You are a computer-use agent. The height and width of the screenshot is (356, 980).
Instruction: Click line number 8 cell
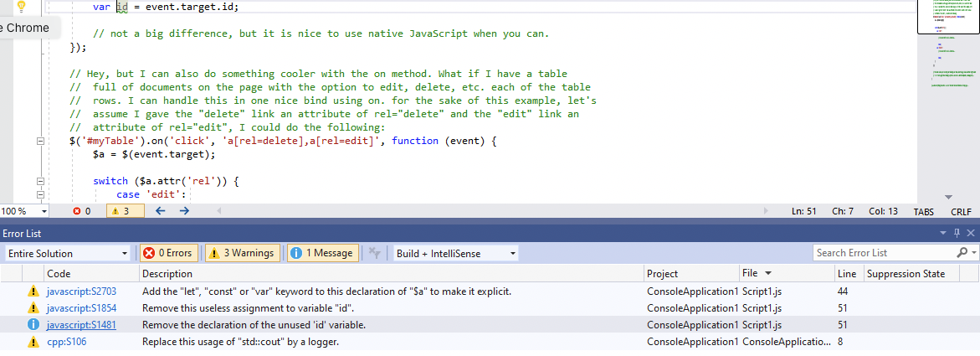click(839, 342)
